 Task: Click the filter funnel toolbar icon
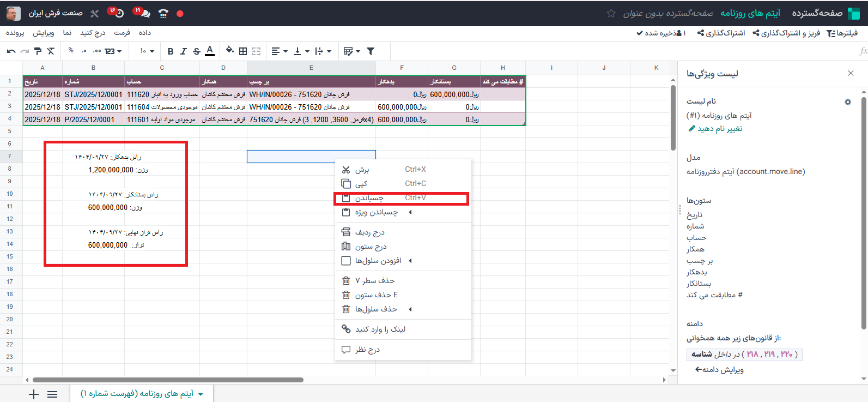(x=371, y=51)
